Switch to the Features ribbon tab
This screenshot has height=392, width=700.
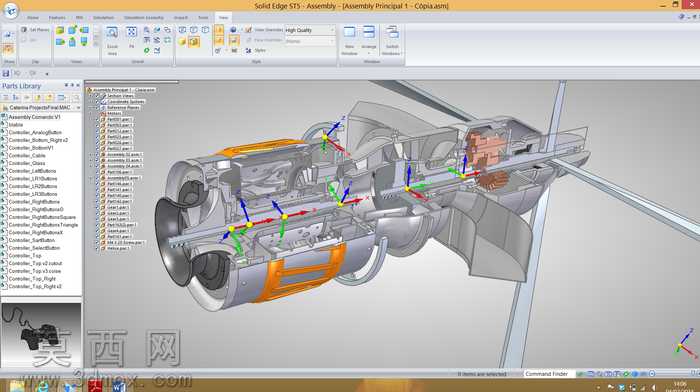57,17
